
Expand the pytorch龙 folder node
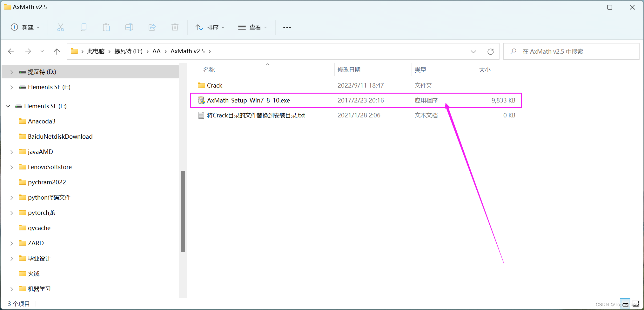coord(11,213)
